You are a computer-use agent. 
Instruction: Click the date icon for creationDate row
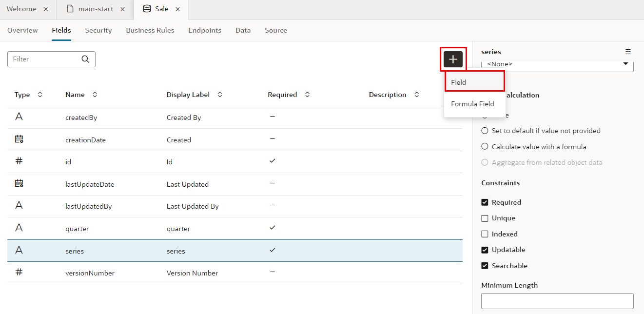pyautogui.click(x=19, y=139)
